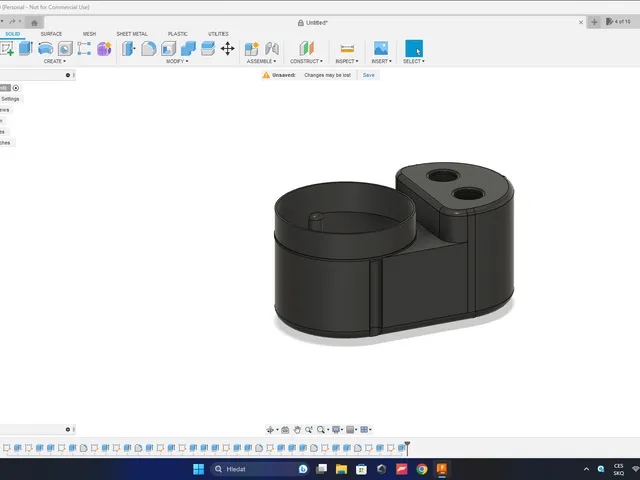Switch to the PLASTIC tab

pyautogui.click(x=178, y=34)
